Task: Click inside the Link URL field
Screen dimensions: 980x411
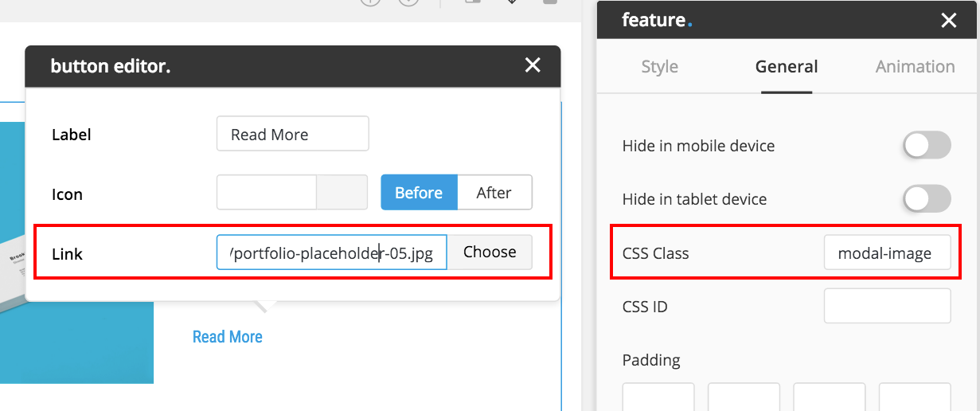Action: [x=331, y=252]
